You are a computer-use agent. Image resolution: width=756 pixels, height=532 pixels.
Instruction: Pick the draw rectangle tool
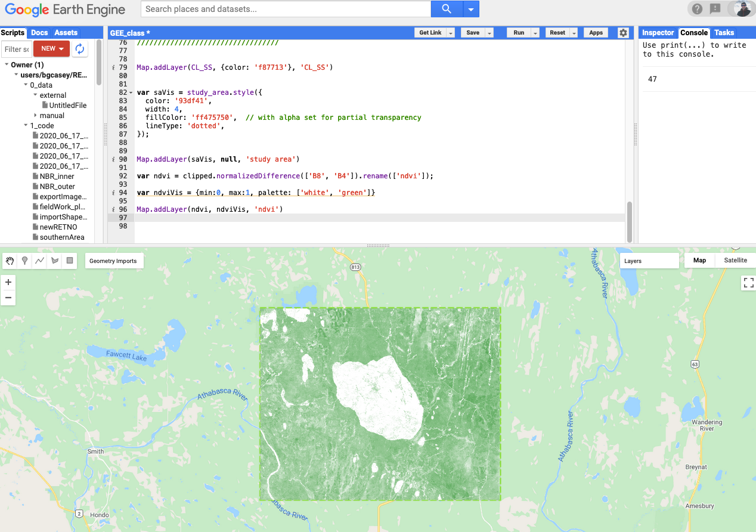pos(70,261)
